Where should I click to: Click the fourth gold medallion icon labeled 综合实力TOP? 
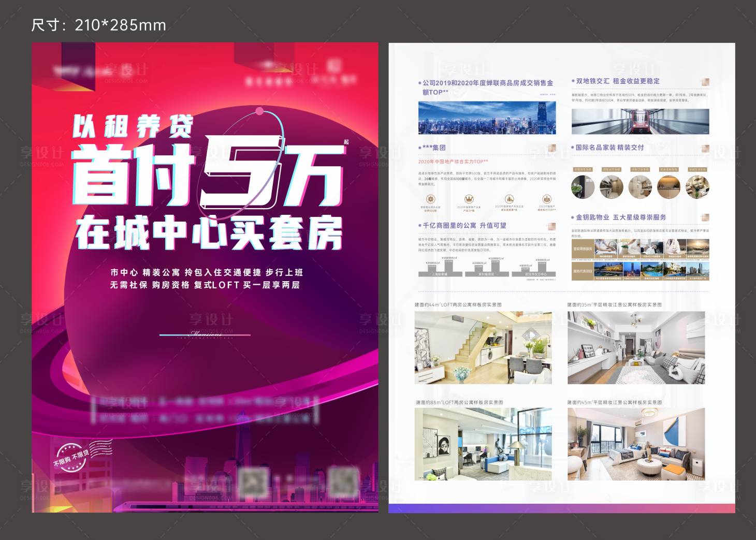coord(546,199)
